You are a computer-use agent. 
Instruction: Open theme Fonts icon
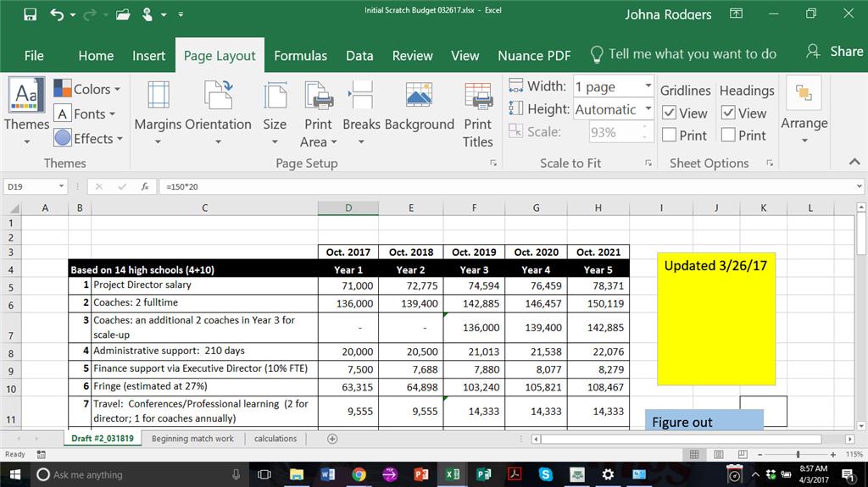(x=63, y=113)
